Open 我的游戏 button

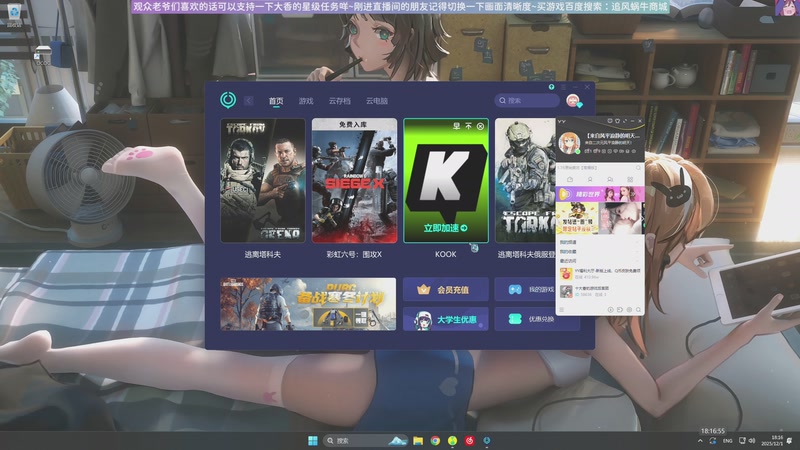point(525,289)
